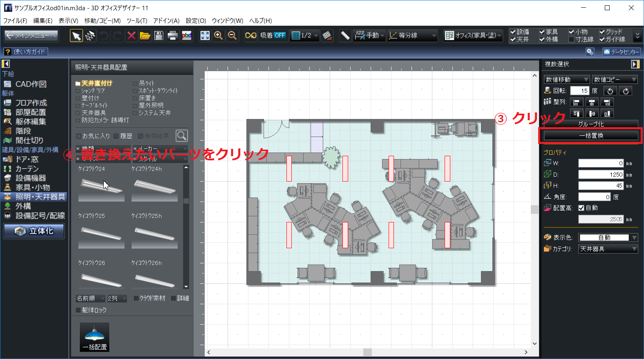Click the rotate clockwise icon
Screen dimensions: 644x359
[x=626, y=91]
